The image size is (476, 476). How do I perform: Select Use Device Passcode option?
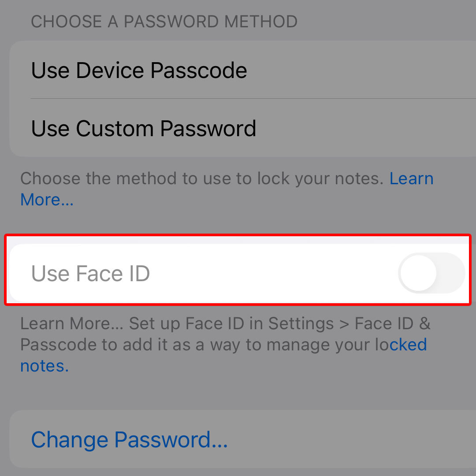pos(242,70)
